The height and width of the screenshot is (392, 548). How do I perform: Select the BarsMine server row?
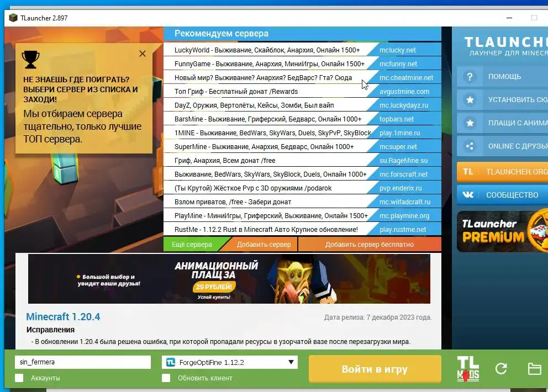click(302, 119)
